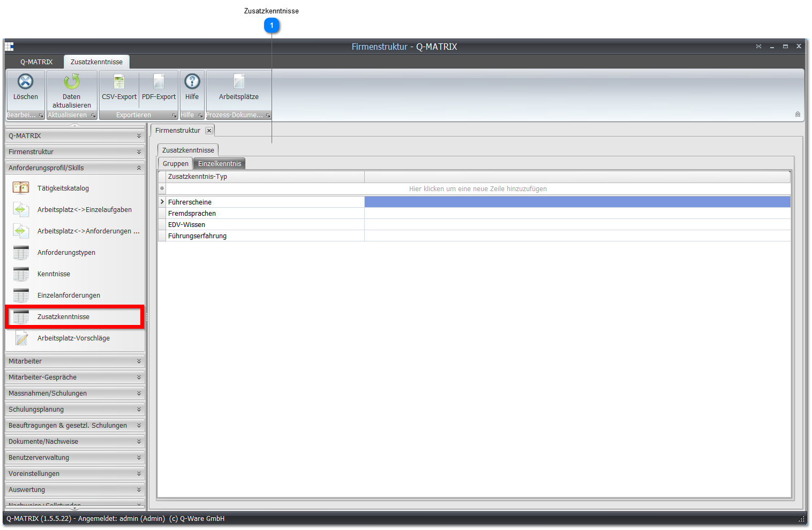Export table via CSV-Export icon
The width and height of the screenshot is (812, 530).
119,81
